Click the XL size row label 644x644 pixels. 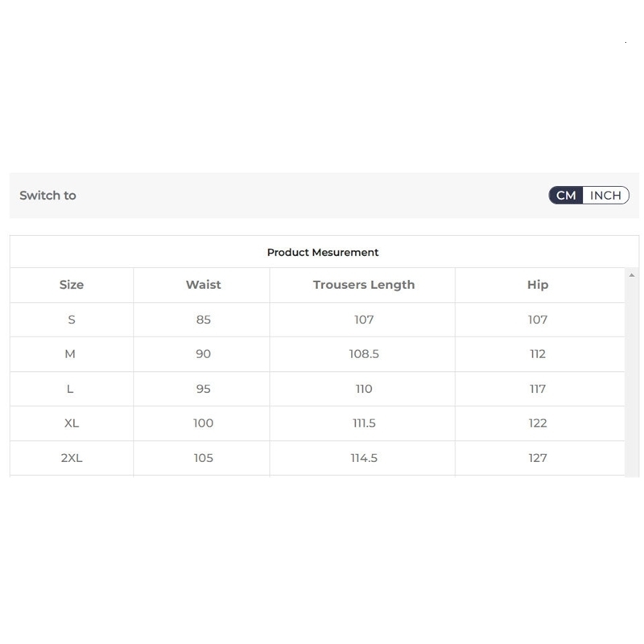pos(72,423)
